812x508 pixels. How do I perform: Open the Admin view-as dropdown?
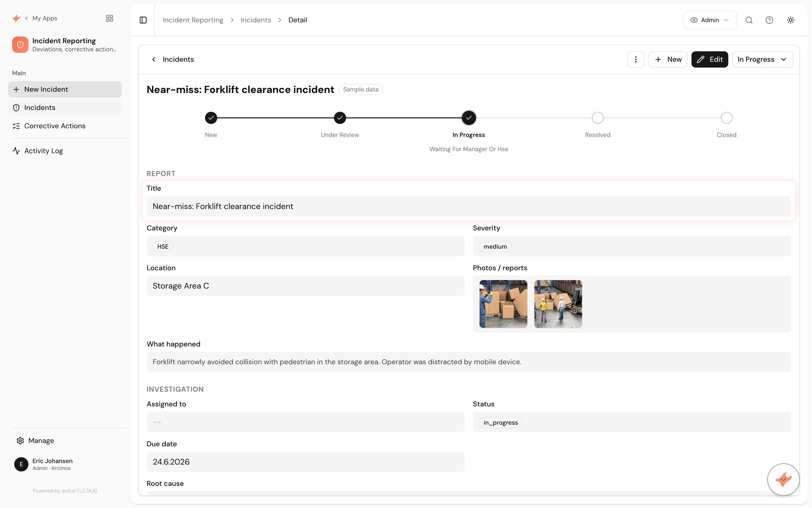(710, 20)
